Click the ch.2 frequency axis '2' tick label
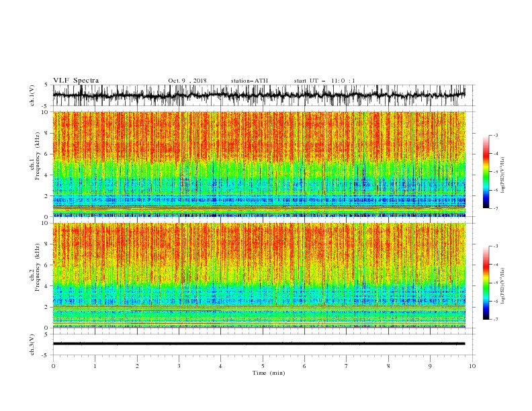Image resolution: width=532 pixels, height=411 pixels. click(46, 307)
